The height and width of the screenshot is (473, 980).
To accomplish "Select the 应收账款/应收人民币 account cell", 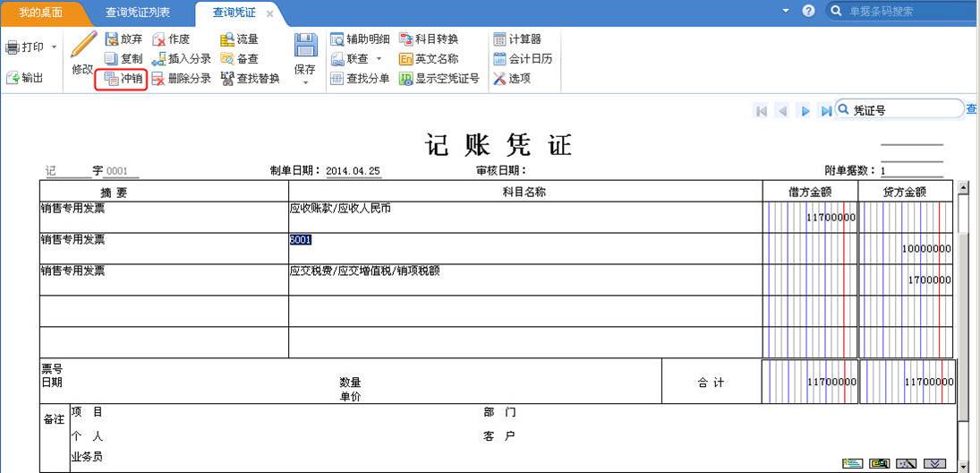I will pos(525,217).
